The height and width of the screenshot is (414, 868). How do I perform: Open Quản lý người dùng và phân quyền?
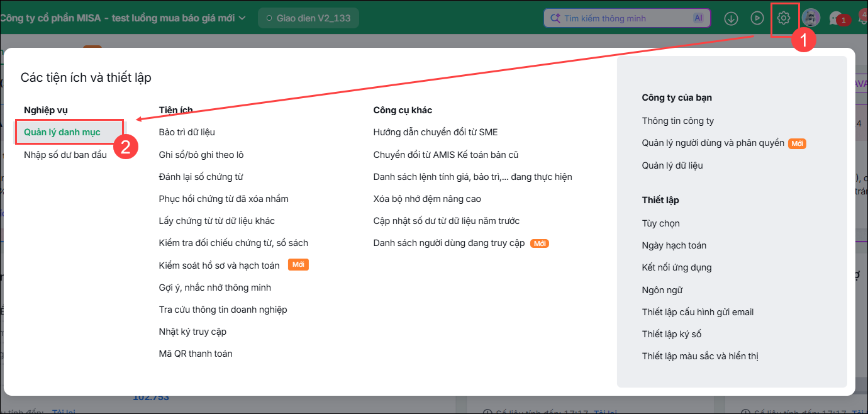pos(713,143)
